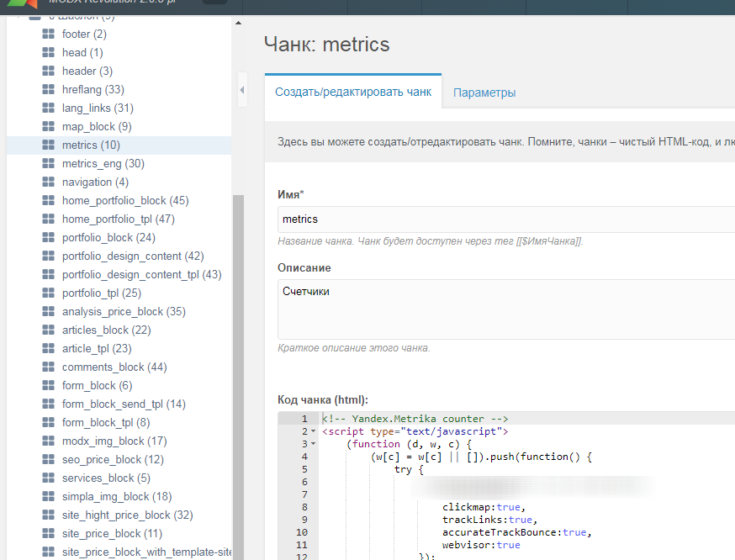Image resolution: width=735 pixels, height=560 pixels.
Task: Click the chunk icon beside articles_block (22)
Action: point(48,330)
